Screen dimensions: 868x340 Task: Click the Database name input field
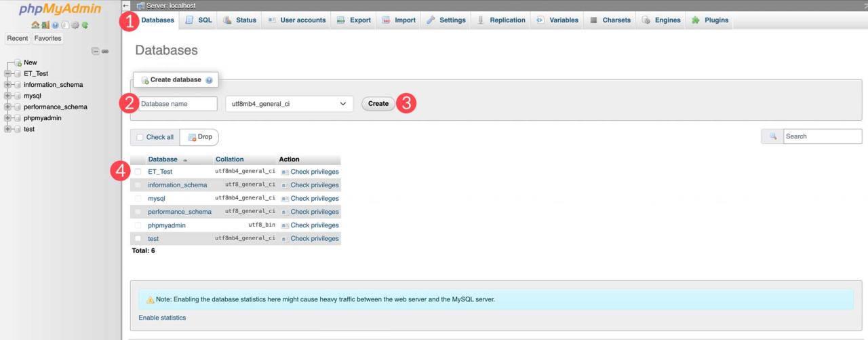177,104
